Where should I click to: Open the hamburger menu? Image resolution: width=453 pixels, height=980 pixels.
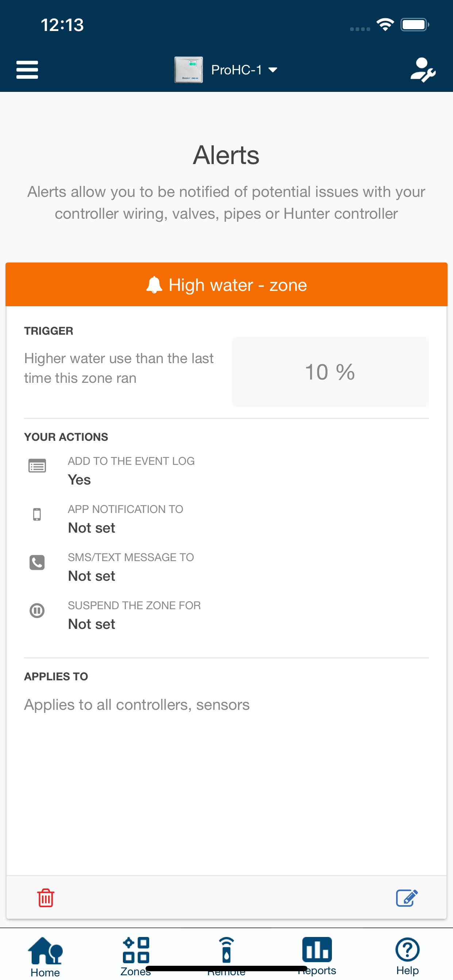27,70
